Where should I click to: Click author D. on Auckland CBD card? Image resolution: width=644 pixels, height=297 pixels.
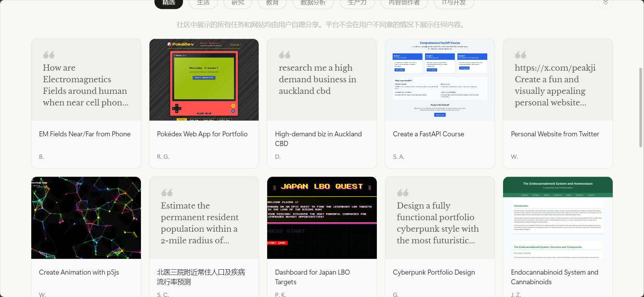point(278,157)
